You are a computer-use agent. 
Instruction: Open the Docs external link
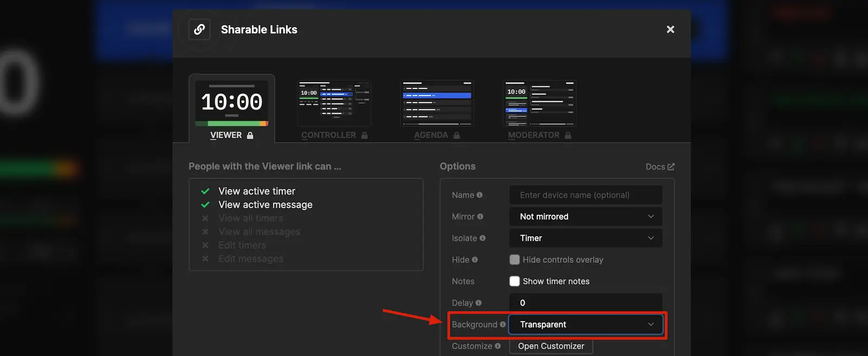point(660,167)
